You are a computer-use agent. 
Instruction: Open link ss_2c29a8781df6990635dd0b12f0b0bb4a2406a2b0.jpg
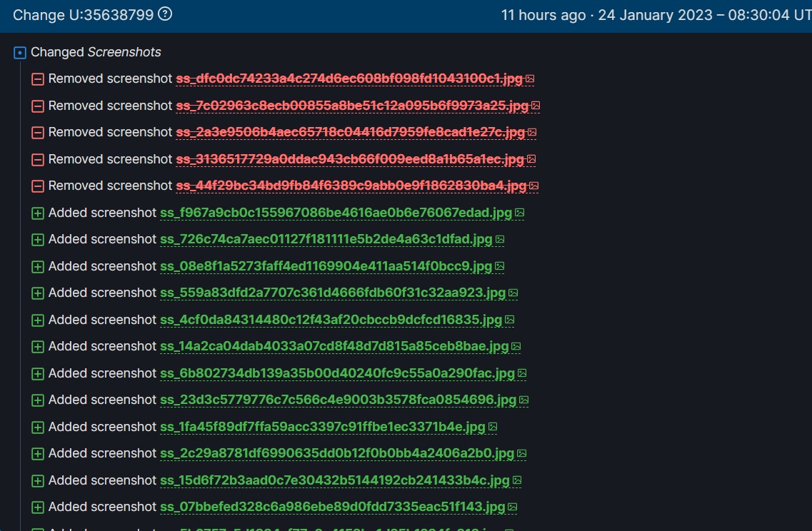coord(337,453)
